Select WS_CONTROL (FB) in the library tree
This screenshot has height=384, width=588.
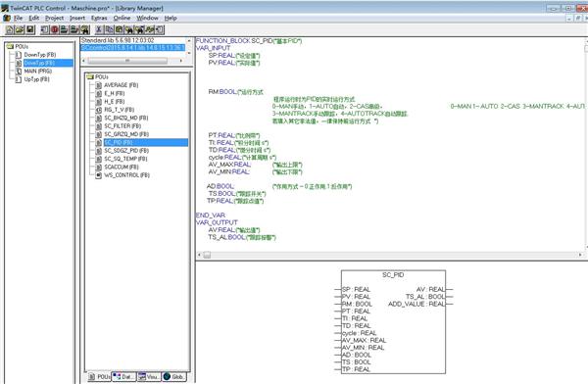click(x=126, y=175)
